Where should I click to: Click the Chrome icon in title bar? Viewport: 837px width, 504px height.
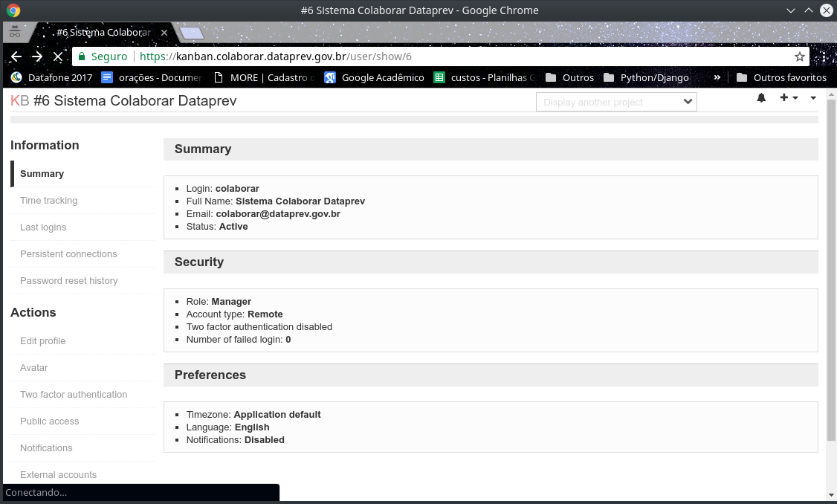(13, 10)
